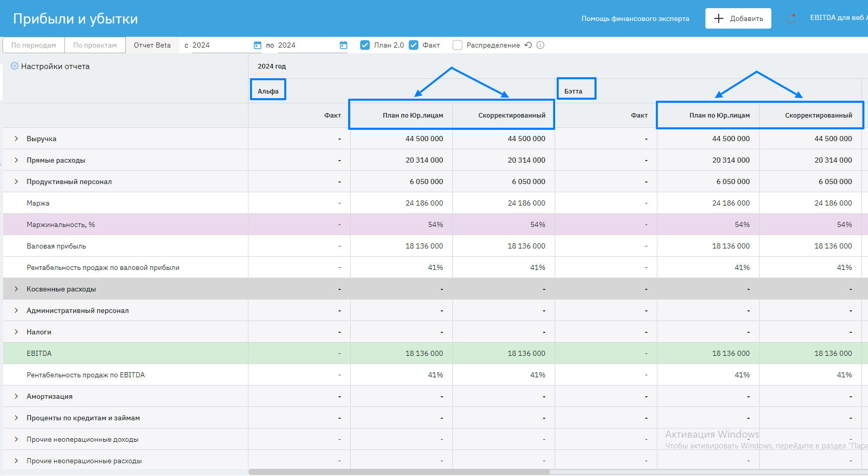Switch to the По периодам tab
Viewport: 868px width, 476px height.
point(34,45)
